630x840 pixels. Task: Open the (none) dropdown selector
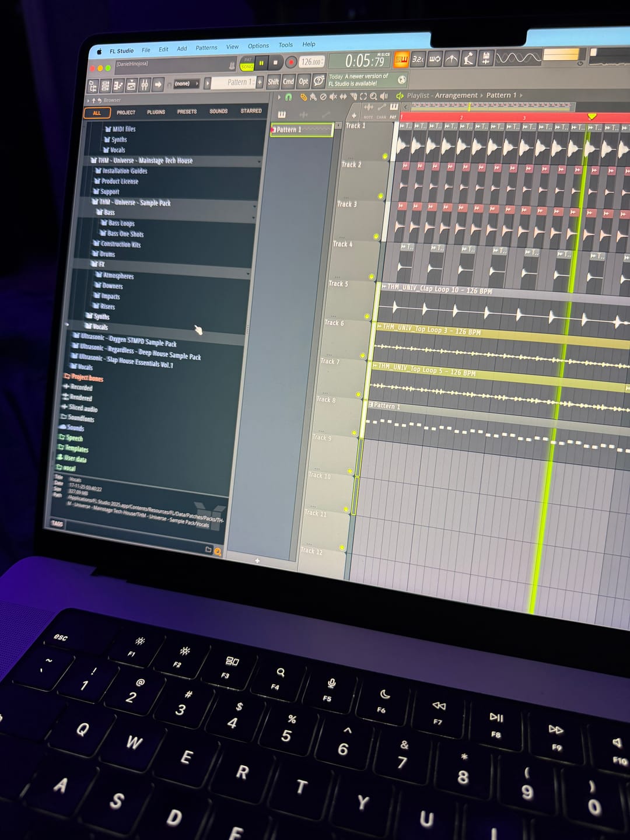coord(186,84)
